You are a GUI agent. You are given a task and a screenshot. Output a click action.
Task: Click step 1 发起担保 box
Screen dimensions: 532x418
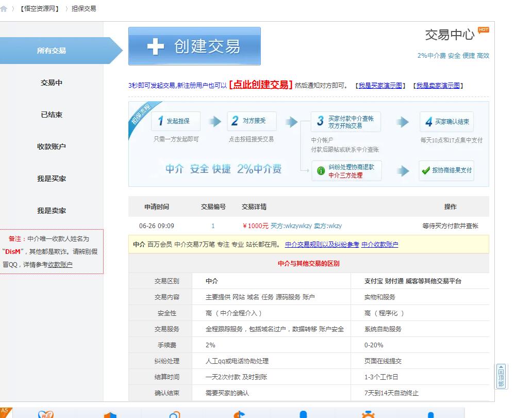[176, 121]
